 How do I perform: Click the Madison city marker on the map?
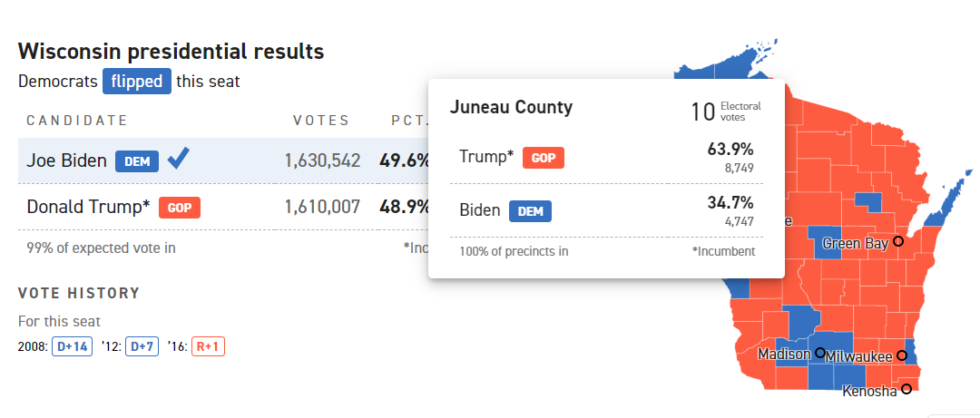tap(819, 354)
